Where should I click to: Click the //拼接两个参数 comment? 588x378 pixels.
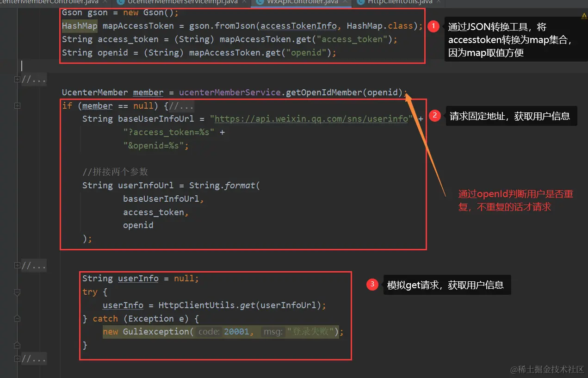coord(115,172)
